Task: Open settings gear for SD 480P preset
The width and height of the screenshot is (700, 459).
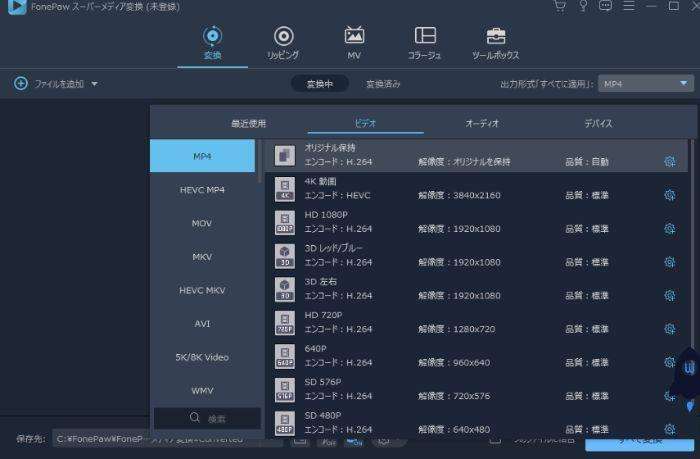Action: pyautogui.click(x=669, y=430)
